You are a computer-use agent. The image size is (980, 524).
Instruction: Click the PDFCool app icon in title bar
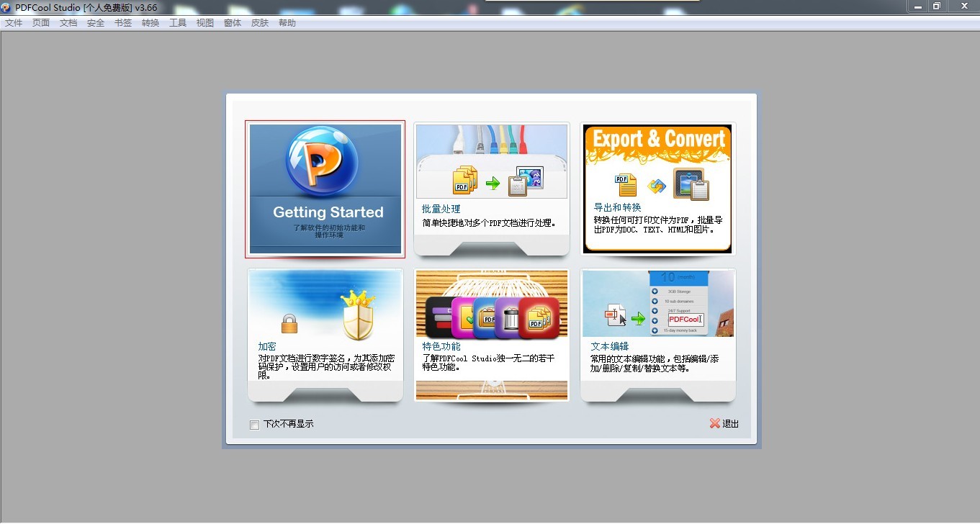[6, 7]
